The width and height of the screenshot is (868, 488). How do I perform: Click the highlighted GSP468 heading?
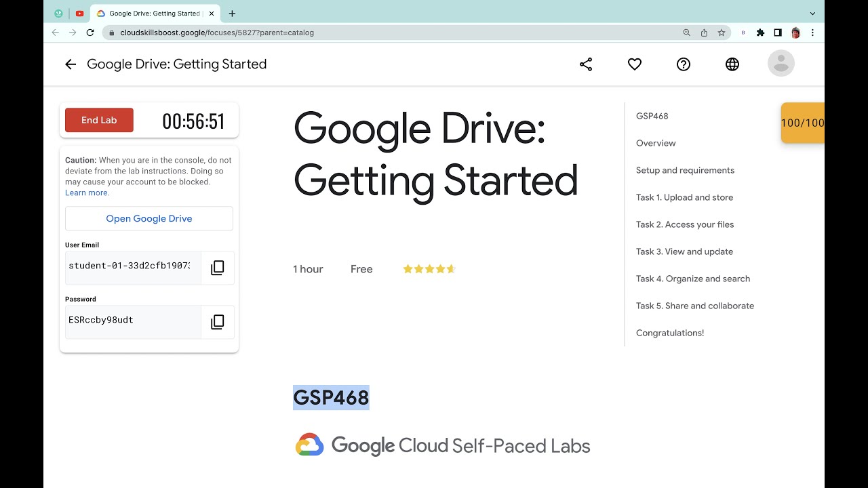click(x=331, y=397)
